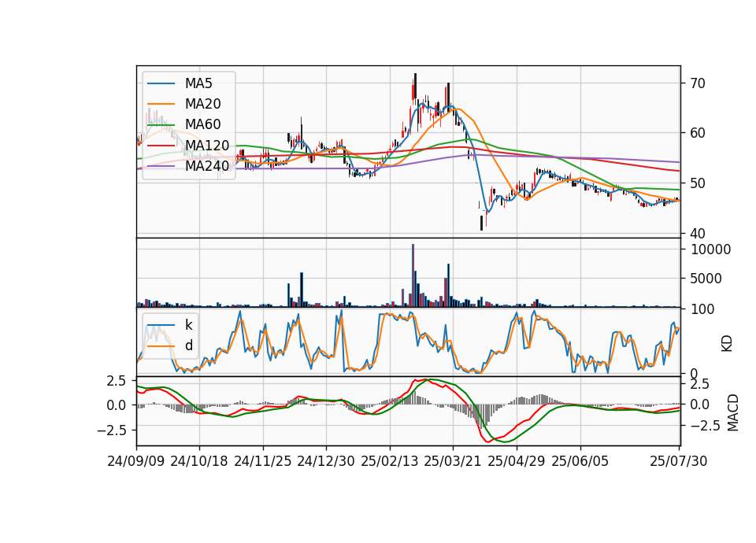
Task: Click the 24/09/09 date axis label
Action: point(136,461)
